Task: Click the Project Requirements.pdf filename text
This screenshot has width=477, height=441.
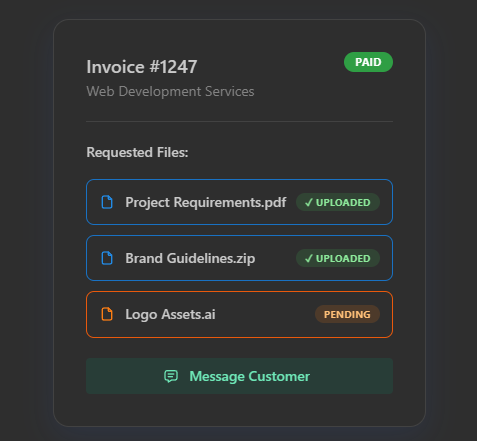Action: 206,202
